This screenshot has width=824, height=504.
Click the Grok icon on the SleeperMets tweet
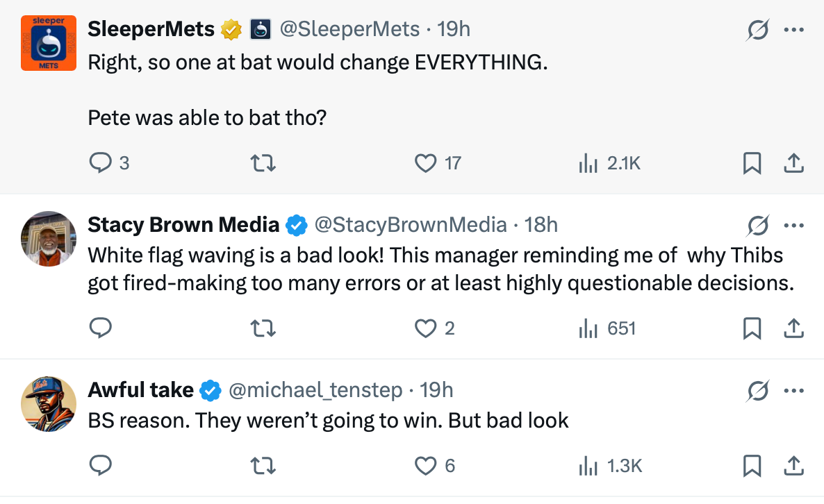click(757, 30)
